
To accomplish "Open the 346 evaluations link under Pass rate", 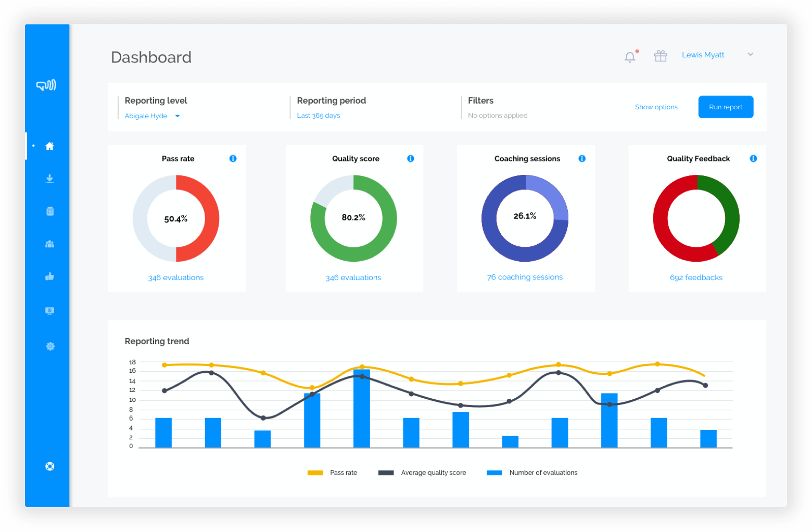I will coord(176,277).
